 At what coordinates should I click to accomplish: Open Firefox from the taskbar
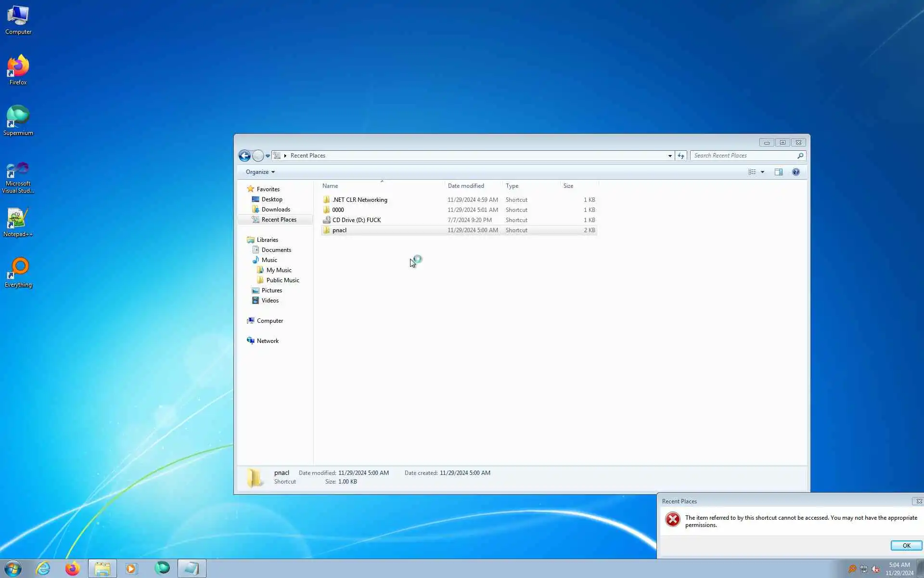point(73,568)
